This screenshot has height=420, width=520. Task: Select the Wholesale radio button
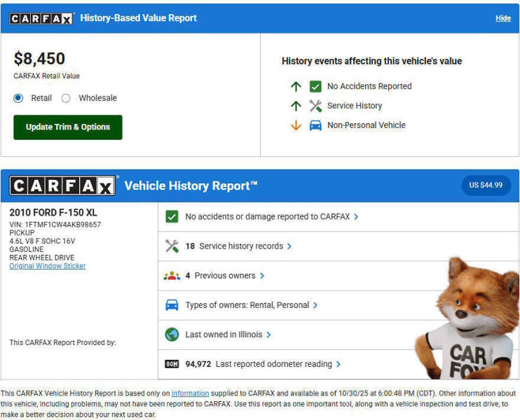[x=66, y=98]
